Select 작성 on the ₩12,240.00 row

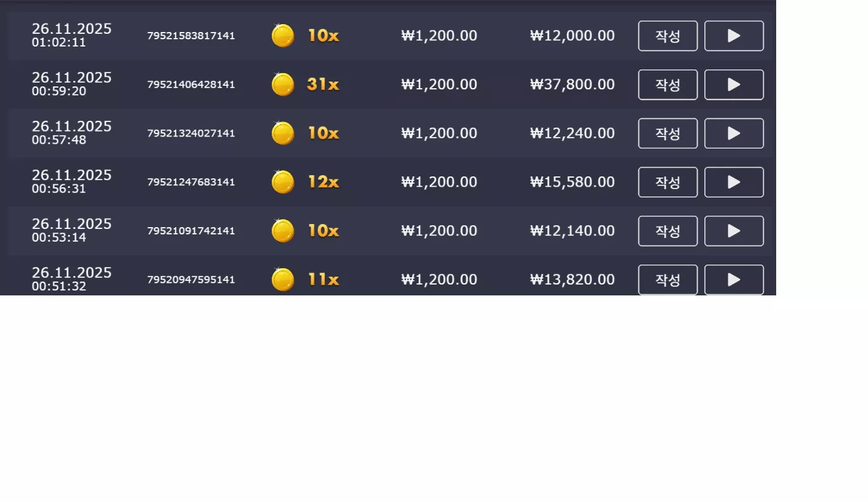(668, 134)
